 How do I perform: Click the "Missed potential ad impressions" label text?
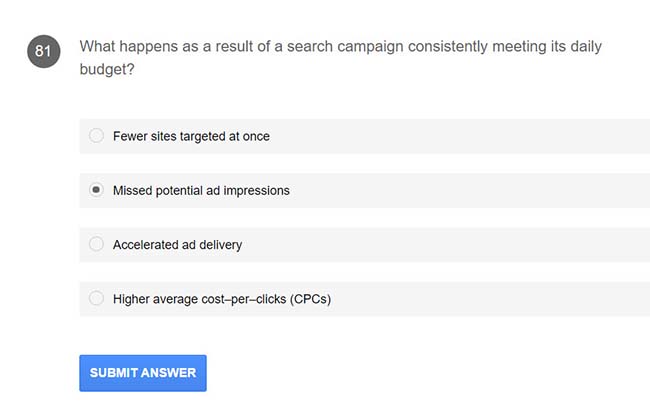click(201, 190)
